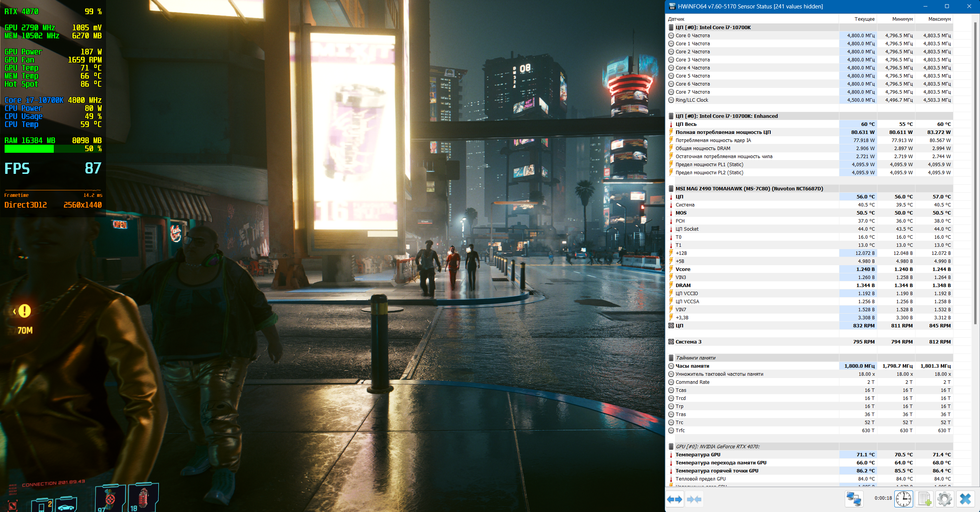
Task: Click the thermometer icon beside ЦП Весь
Action: [x=671, y=124]
